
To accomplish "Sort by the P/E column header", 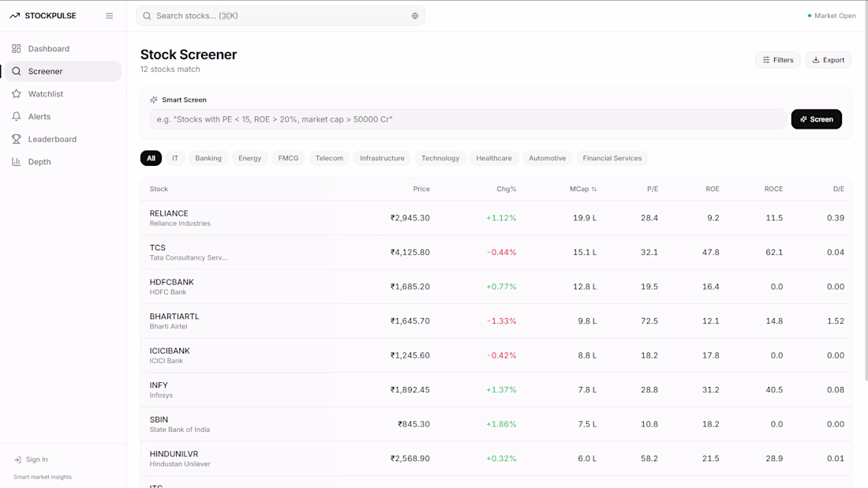I will click(x=653, y=190).
